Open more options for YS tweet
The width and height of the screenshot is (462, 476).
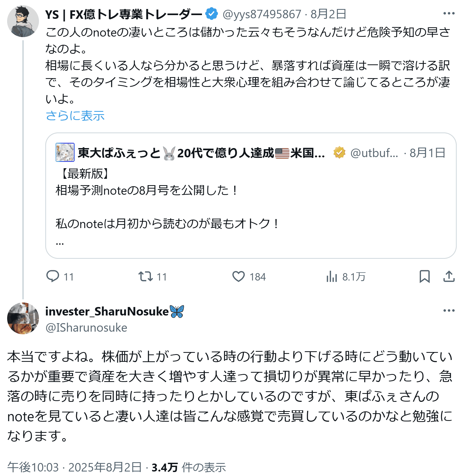[449, 14]
